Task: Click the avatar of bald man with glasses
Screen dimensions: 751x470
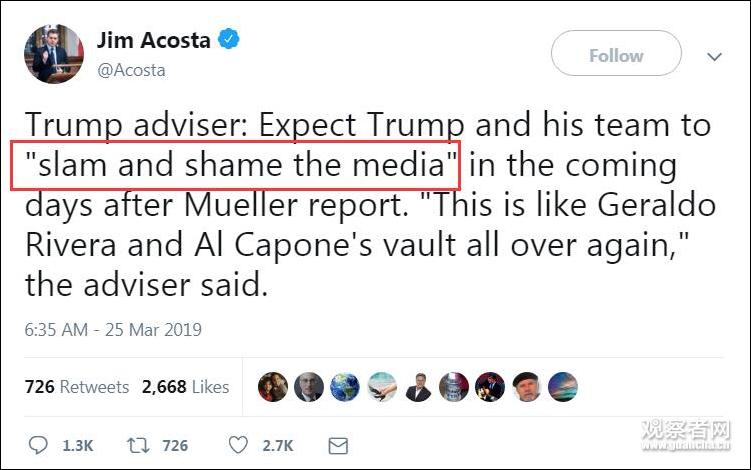Action: point(309,387)
